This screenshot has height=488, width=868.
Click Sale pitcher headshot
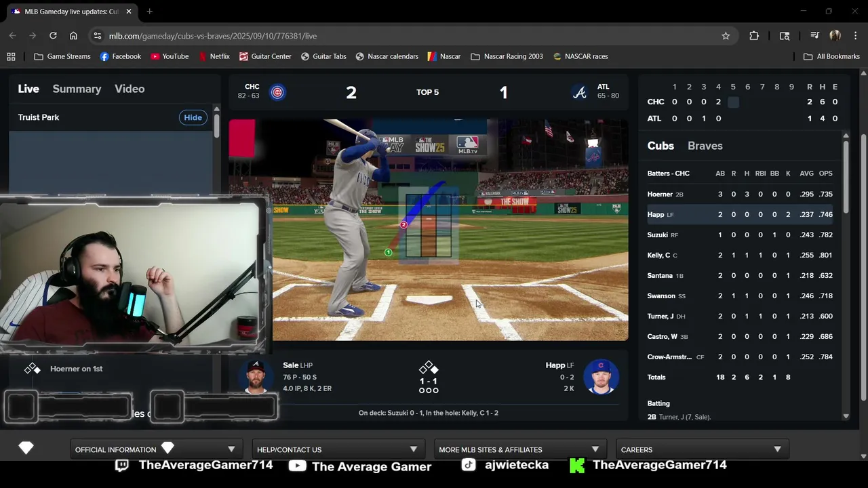click(x=256, y=377)
